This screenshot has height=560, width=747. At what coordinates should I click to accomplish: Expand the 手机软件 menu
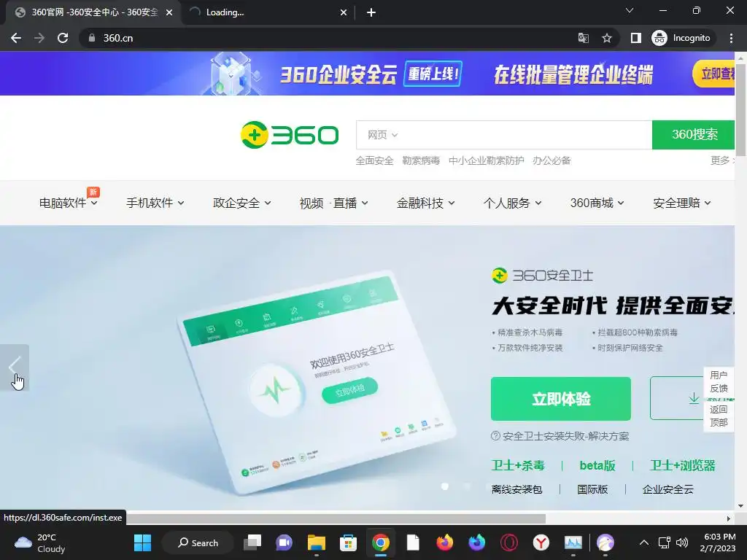[x=155, y=203]
